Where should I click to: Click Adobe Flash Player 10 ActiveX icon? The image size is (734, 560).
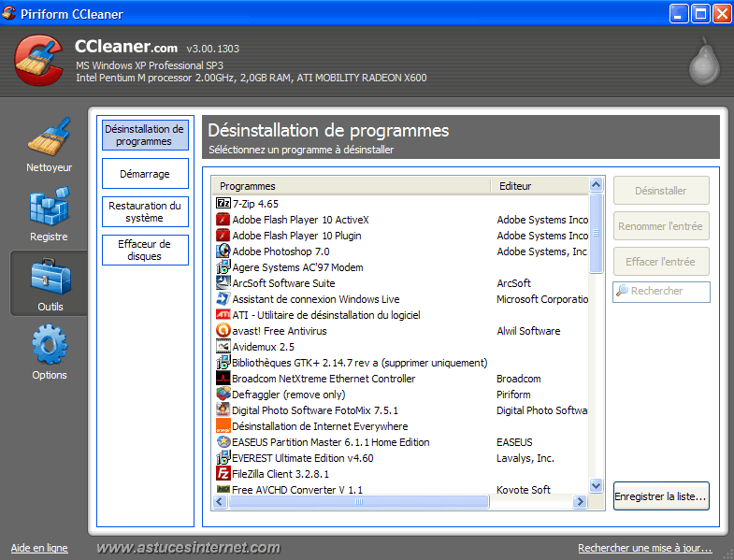click(223, 219)
